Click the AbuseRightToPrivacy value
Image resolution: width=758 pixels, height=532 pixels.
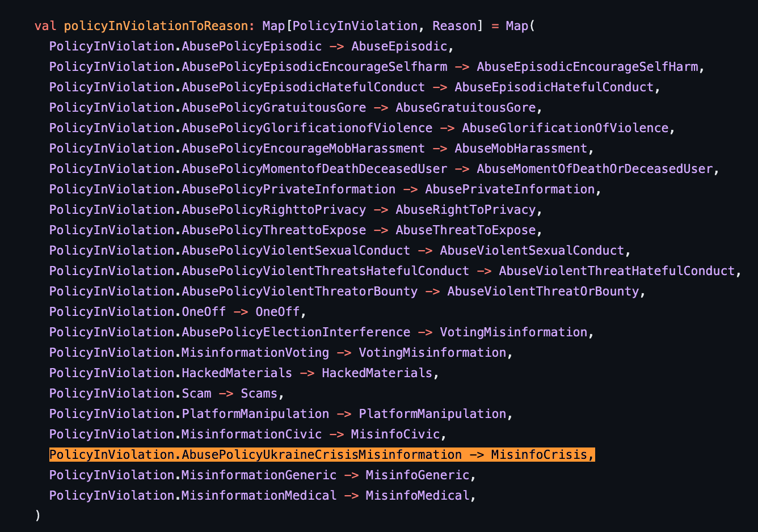pyautogui.click(x=465, y=210)
